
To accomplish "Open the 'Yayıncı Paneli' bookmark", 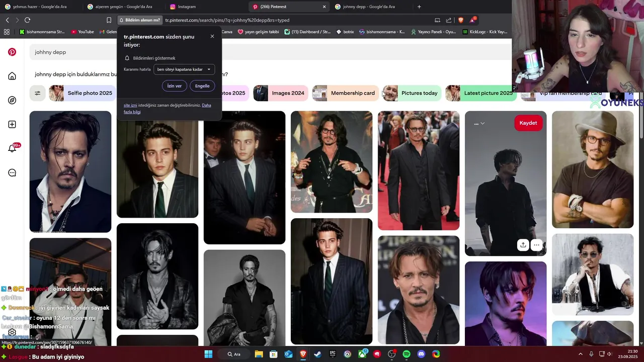I will pyautogui.click(x=433, y=32).
